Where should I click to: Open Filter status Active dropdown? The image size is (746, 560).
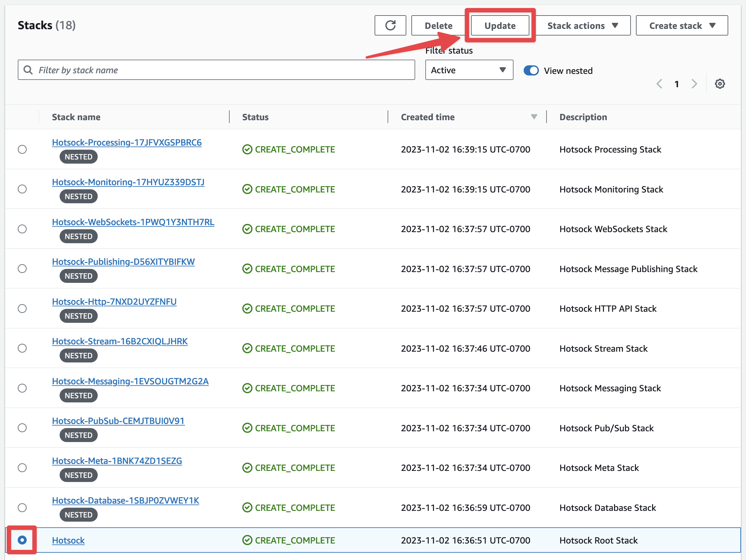tap(469, 70)
